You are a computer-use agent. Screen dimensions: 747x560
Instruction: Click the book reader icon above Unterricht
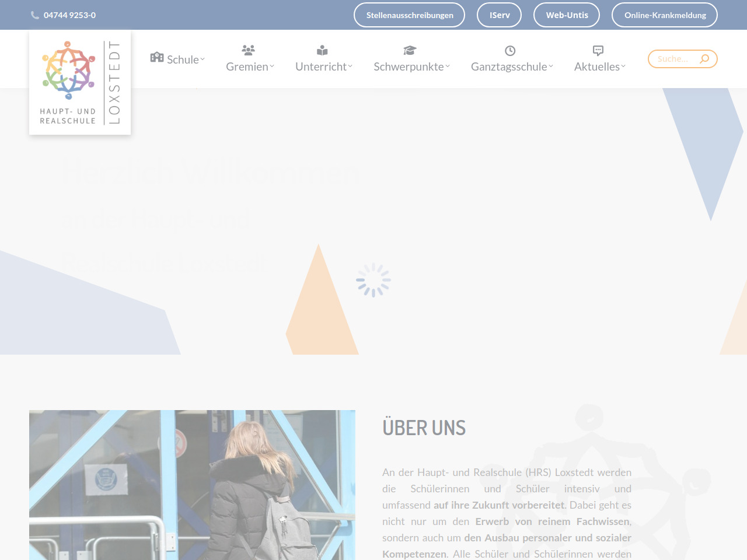(x=322, y=50)
